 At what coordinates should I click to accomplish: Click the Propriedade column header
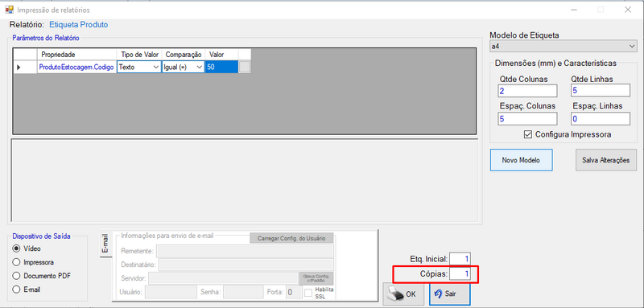tap(76, 55)
